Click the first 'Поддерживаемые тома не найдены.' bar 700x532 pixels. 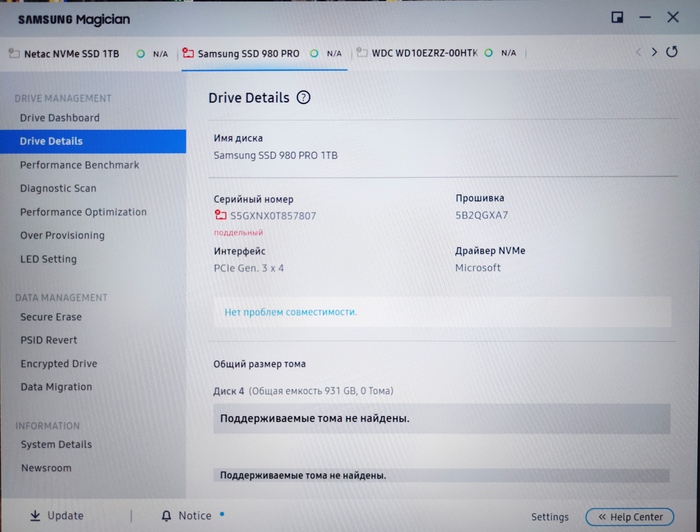pyautogui.click(x=442, y=419)
